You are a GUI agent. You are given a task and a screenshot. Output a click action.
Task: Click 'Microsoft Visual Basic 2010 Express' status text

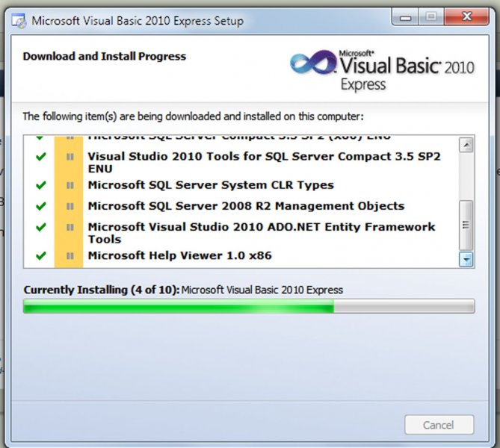[x=262, y=290]
